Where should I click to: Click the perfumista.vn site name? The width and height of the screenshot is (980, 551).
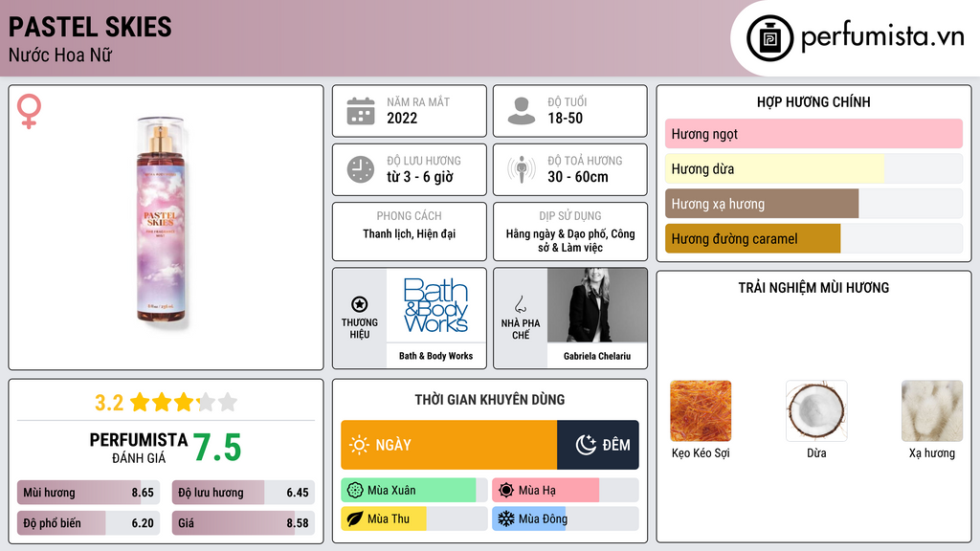point(882,37)
